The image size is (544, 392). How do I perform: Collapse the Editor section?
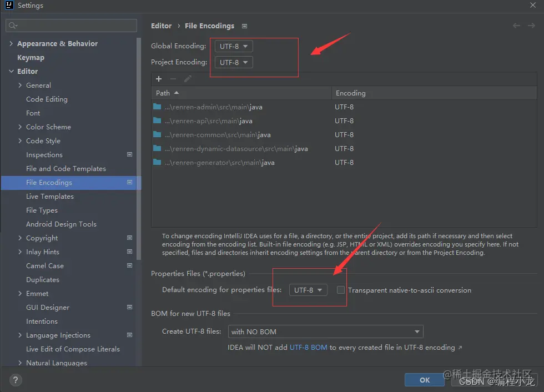(x=11, y=71)
